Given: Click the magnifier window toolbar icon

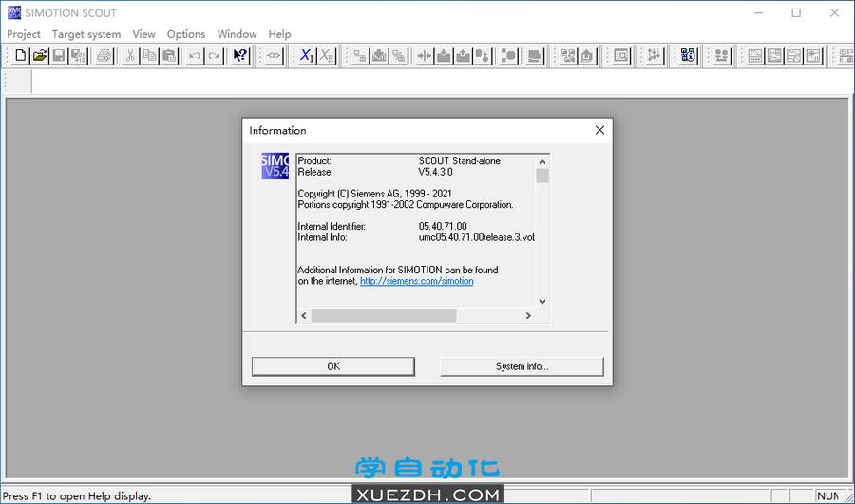Looking at the screenshot, I should pos(621,56).
